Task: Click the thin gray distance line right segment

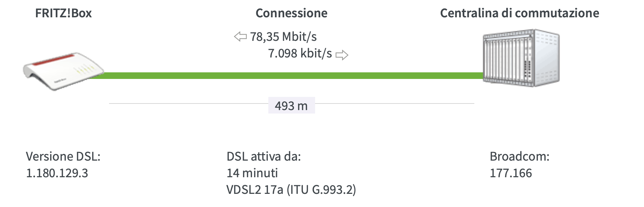Action: click(394, 103)
